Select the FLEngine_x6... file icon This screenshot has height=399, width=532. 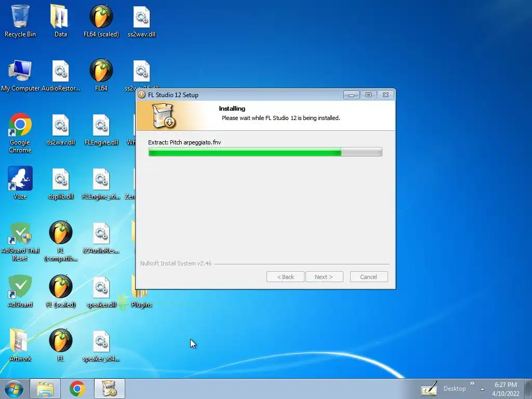point(101,182)
